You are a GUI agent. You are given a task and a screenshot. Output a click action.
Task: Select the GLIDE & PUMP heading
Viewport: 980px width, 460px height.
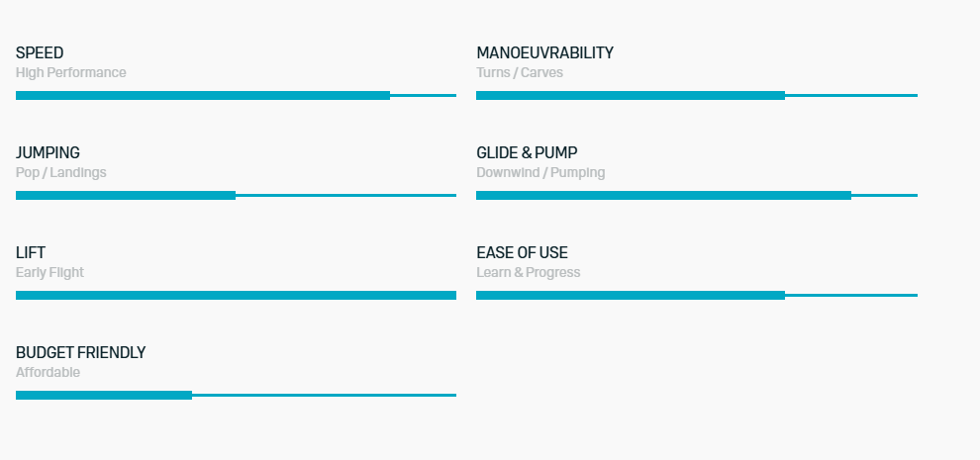tap(527, 153)
